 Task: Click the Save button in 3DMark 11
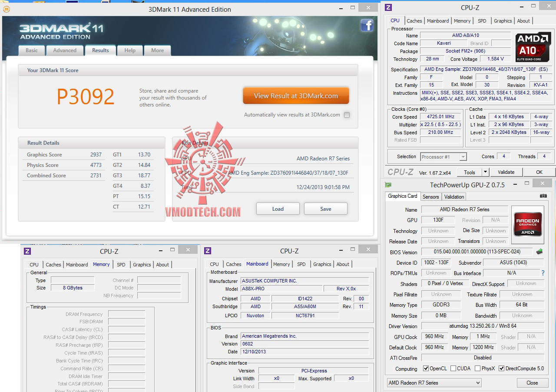[326, 209]
